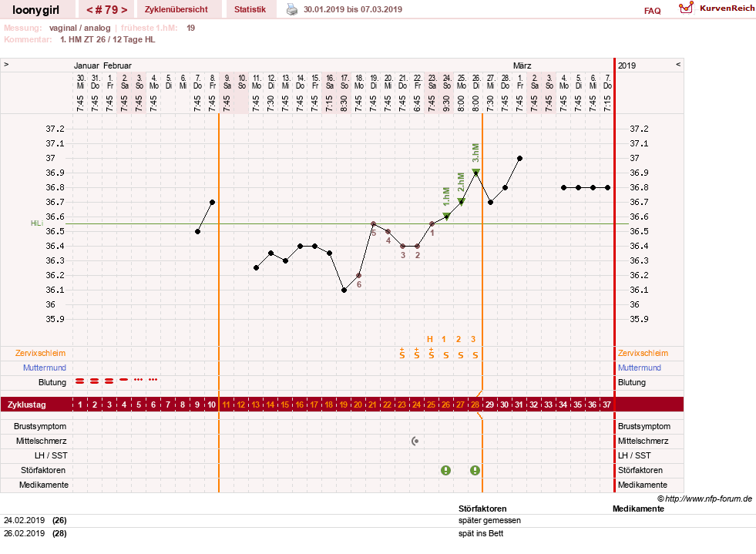This screenshot has height=554, width=756.
Task: Click the green Störfaktoren marker on cycle day 28
Action: 475,470
